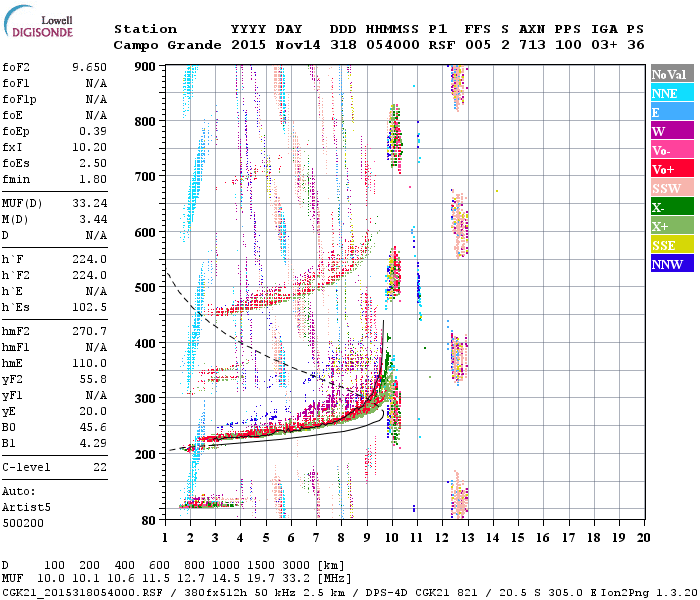
Task: Click the IGA value 03+
Action: click(x=604, y=45)
